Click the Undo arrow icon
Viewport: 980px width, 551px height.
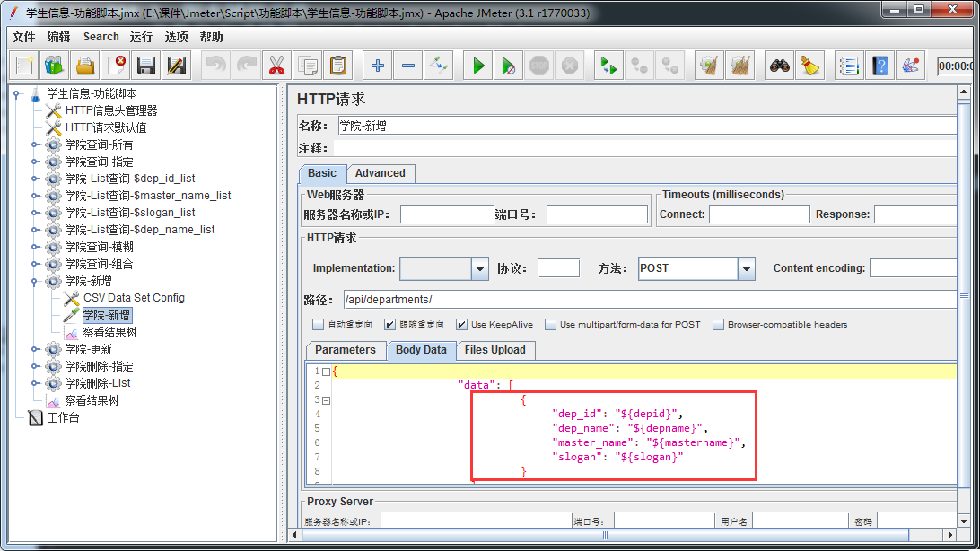point(215,66)
